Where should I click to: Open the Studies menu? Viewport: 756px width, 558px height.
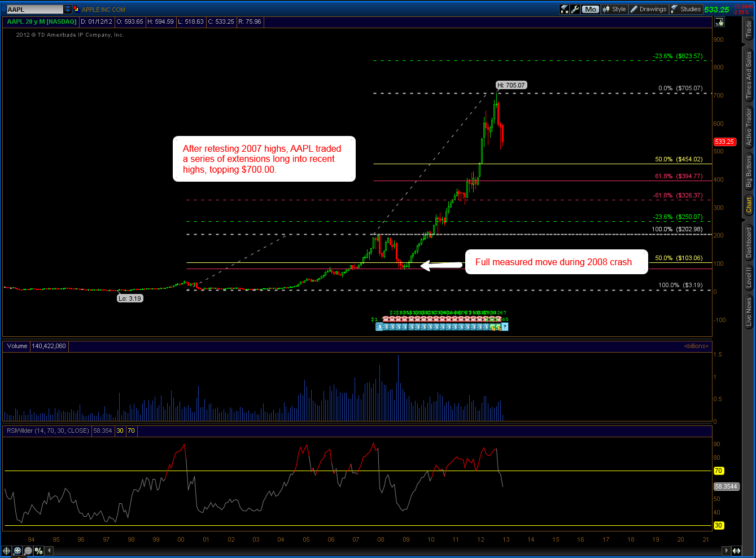[x=686, y=9]
